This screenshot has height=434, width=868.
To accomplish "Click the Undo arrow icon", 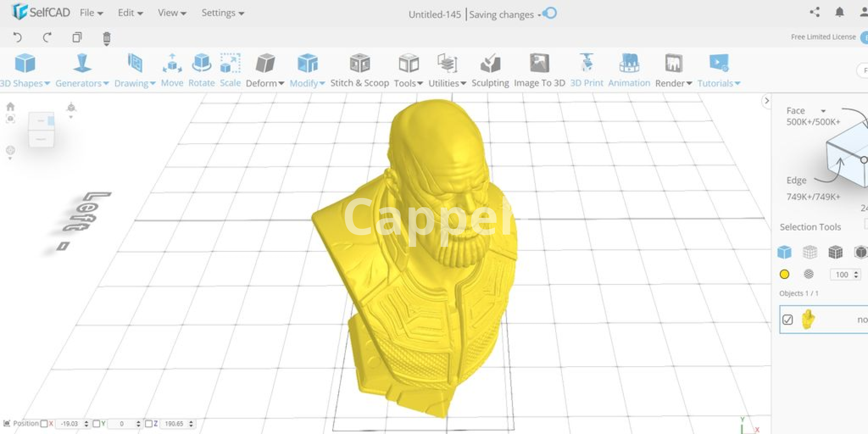I will click(17, 37).
